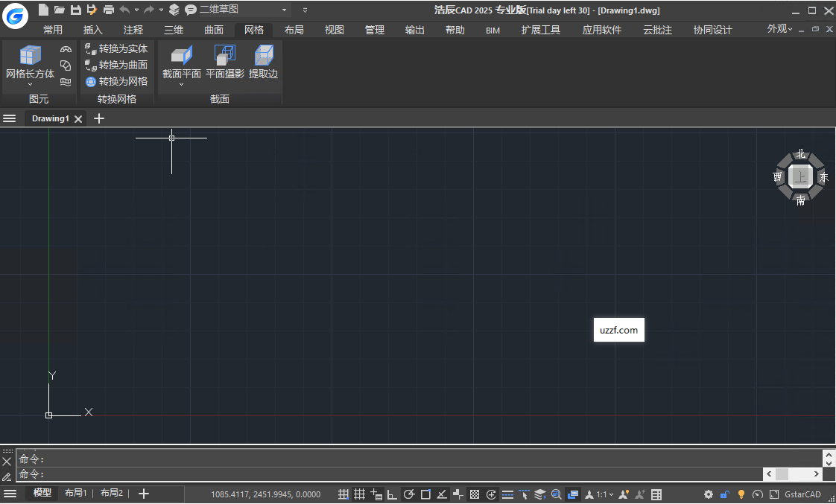Click the open file folder icon
Viewport: 836px width, 504px height.
(59, 10)
